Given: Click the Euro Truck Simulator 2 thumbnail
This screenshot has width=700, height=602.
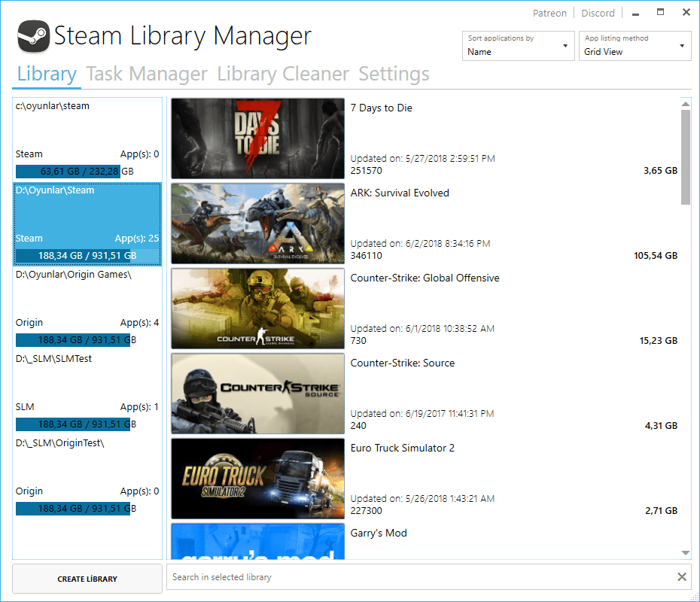Looking at the screenshot, I should coord(257,479).
